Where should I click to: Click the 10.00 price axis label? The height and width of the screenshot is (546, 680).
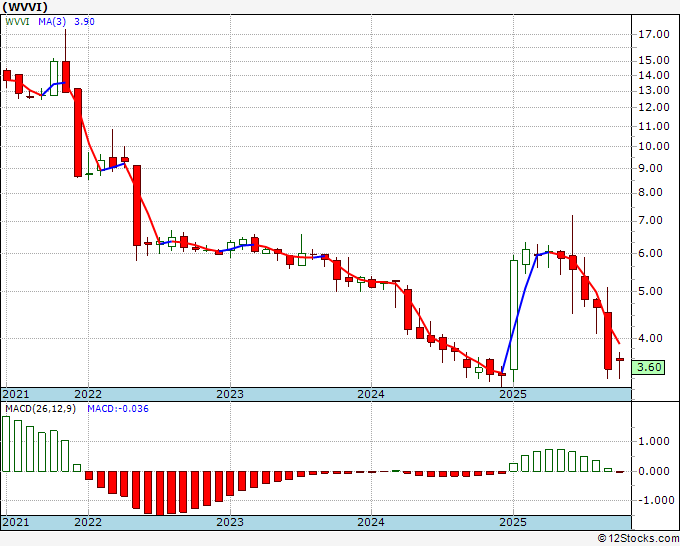pos(654,146)
